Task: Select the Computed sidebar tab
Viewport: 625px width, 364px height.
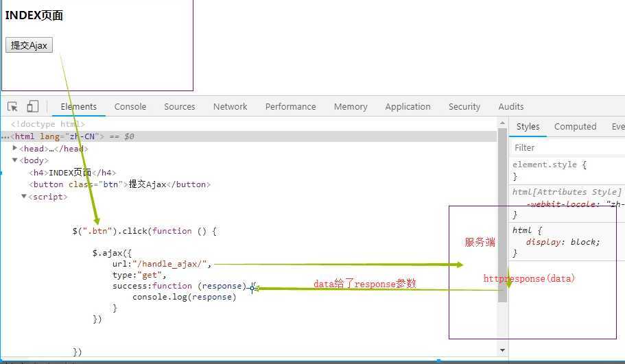Action: (x=575, y=127)
